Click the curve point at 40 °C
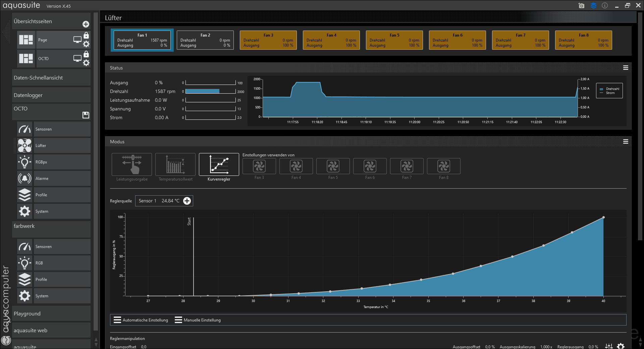This screenshot has width=644, height=349. tap(603, 217)
